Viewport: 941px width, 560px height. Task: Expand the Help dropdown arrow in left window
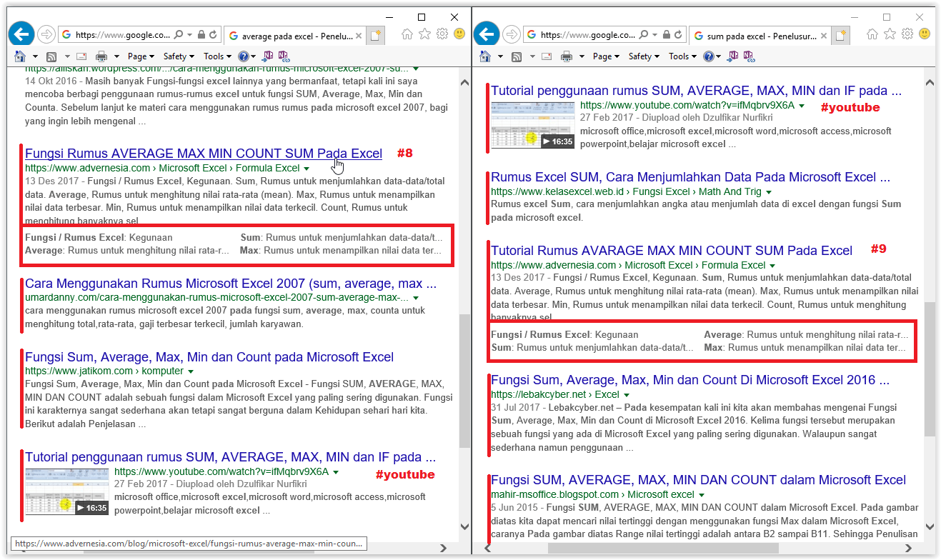click(x=254, y=56)
